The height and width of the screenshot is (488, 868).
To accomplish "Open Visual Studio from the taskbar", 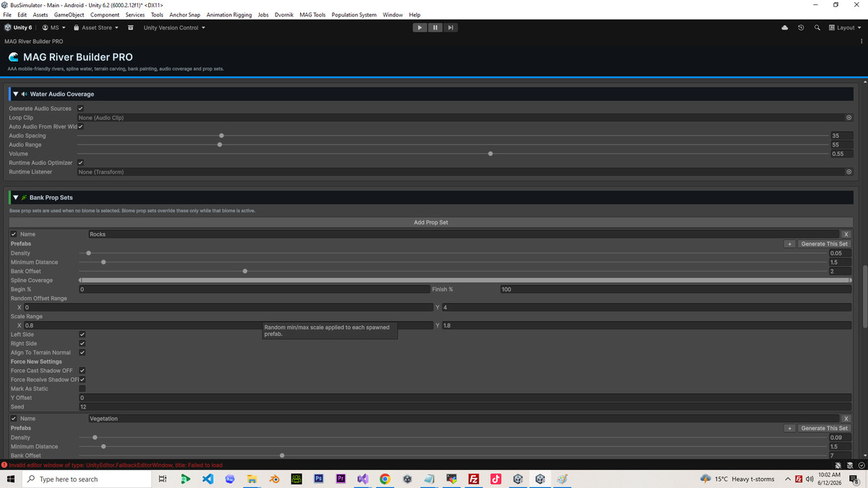I will [363, 479].
